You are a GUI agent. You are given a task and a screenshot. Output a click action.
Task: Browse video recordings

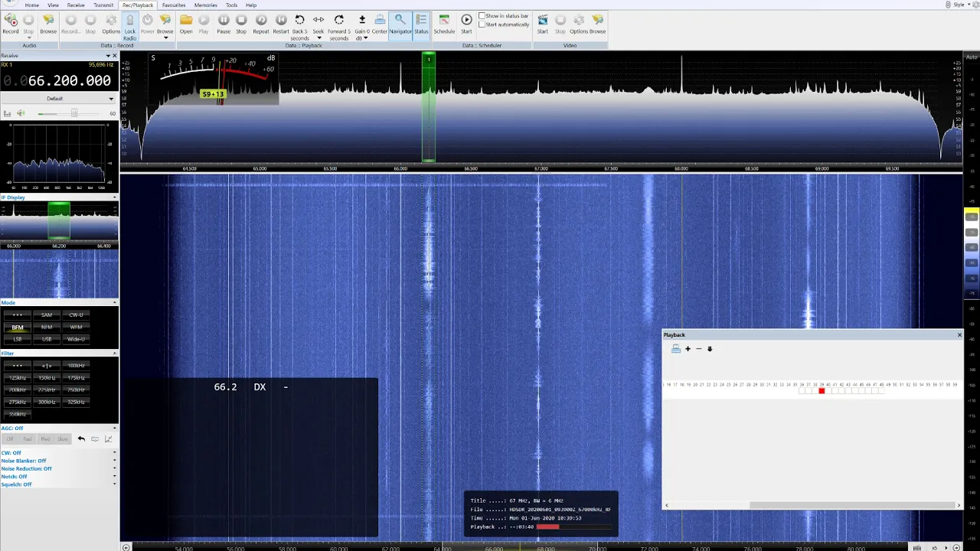(597, 23)
